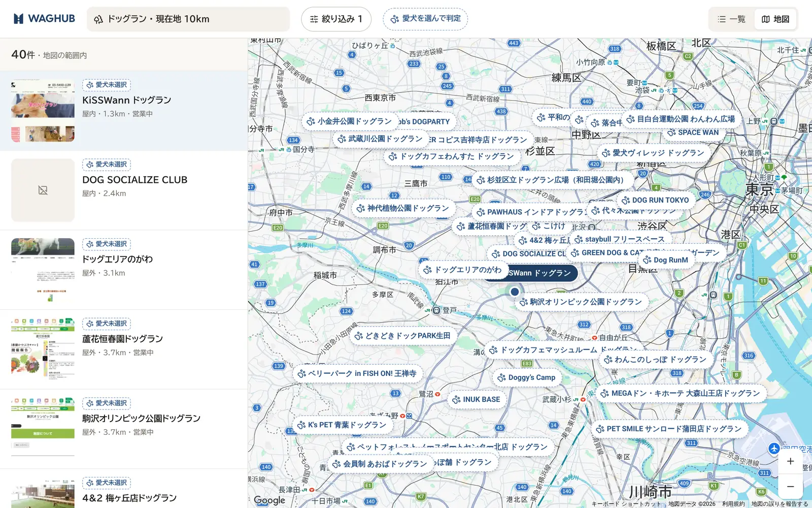Switch to the 一覧 list view
The image size is (812, 508).
tap(731, 19)
